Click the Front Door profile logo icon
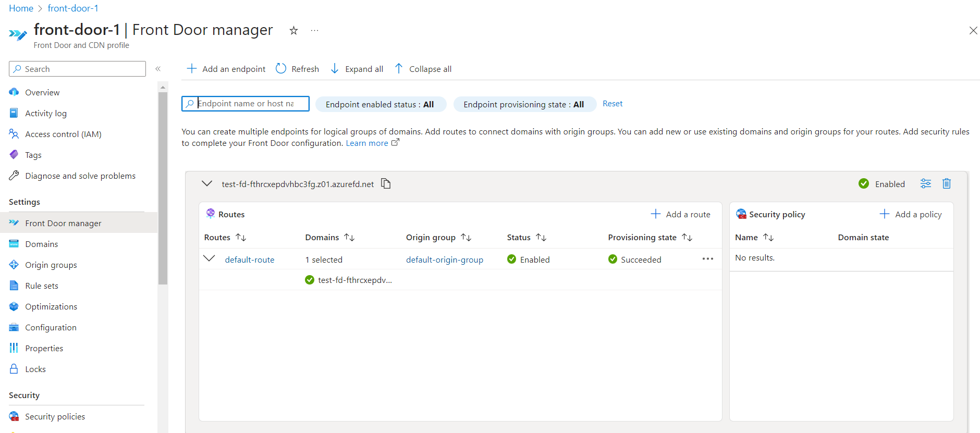The width and height of the screenshot is (980, 433). pos(18,35)
